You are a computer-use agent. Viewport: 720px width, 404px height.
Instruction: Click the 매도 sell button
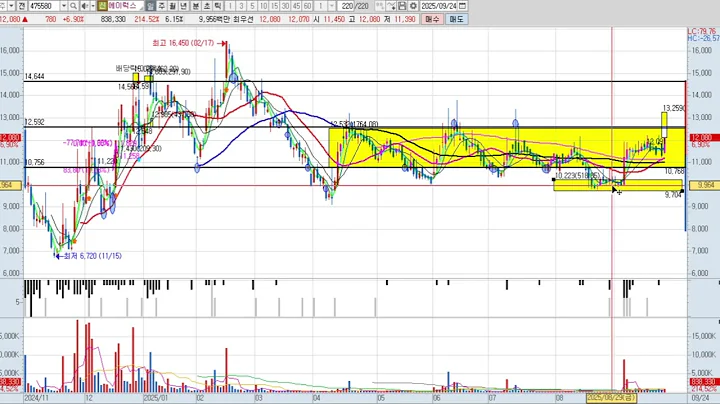point(456,19)
